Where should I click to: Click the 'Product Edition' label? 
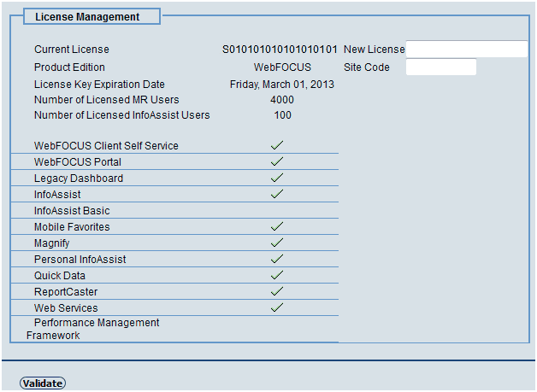[69, 67]
